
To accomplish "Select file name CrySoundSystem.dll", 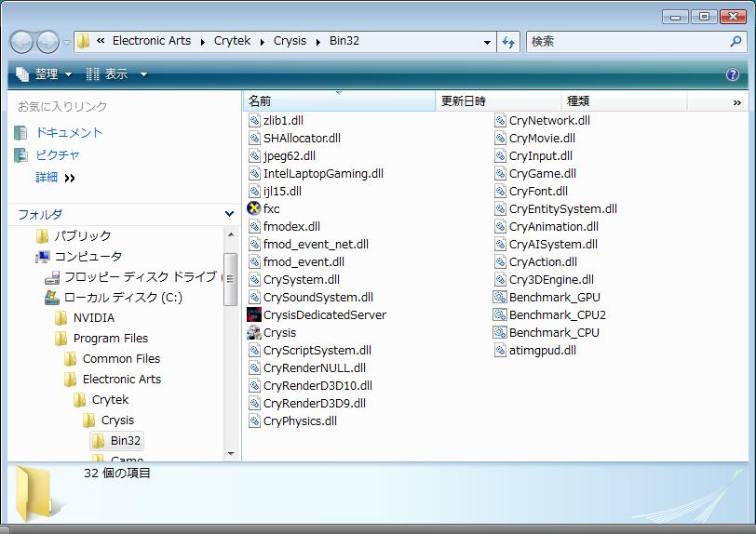I will pyautogui.click(x=318, y=298).
